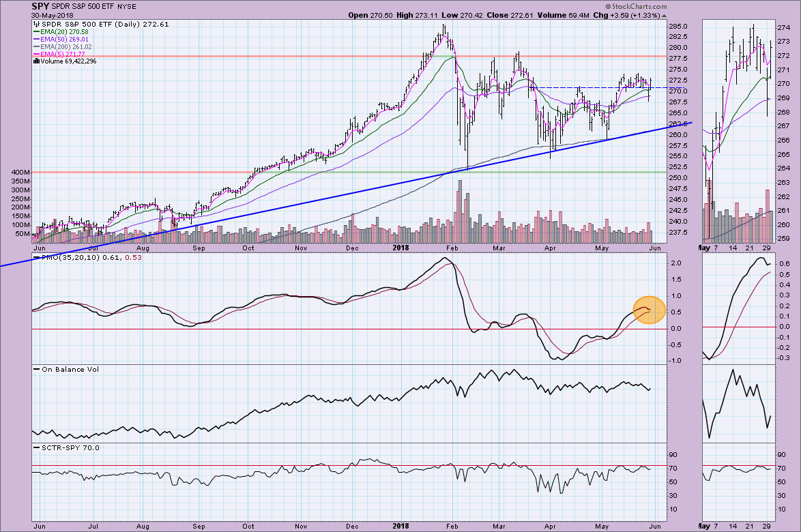This screenshot has height=532, width=801.
Task: Click the PMO(35,20,10) 0.61 indicator label
Action: pos(82,258)
